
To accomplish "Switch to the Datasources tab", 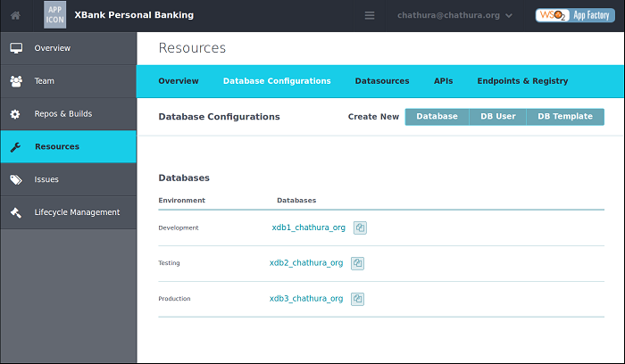I will [x=381, y=81].
